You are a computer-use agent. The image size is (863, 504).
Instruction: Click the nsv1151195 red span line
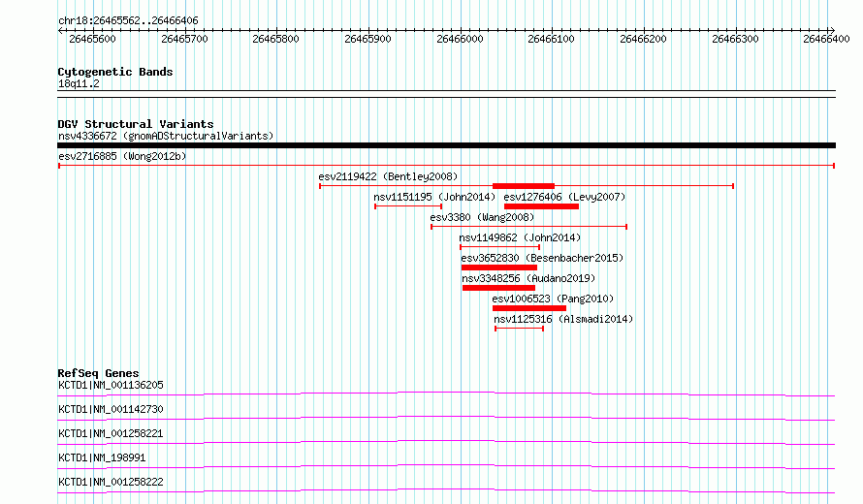408,206
